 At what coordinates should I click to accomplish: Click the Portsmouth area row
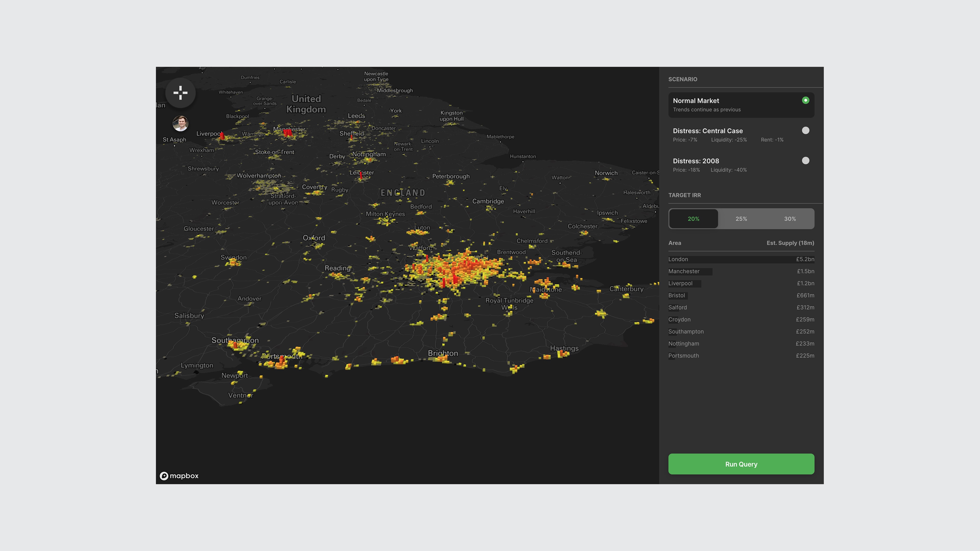click(741, 356)
